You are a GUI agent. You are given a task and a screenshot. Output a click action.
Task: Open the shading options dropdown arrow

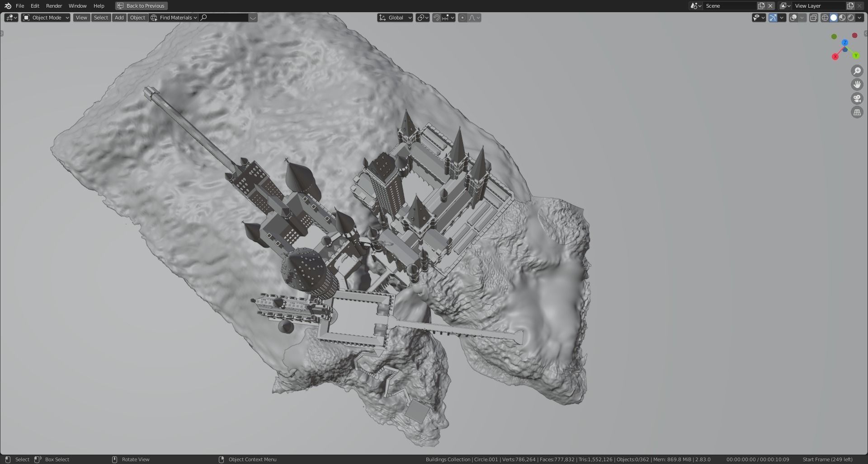859,18
